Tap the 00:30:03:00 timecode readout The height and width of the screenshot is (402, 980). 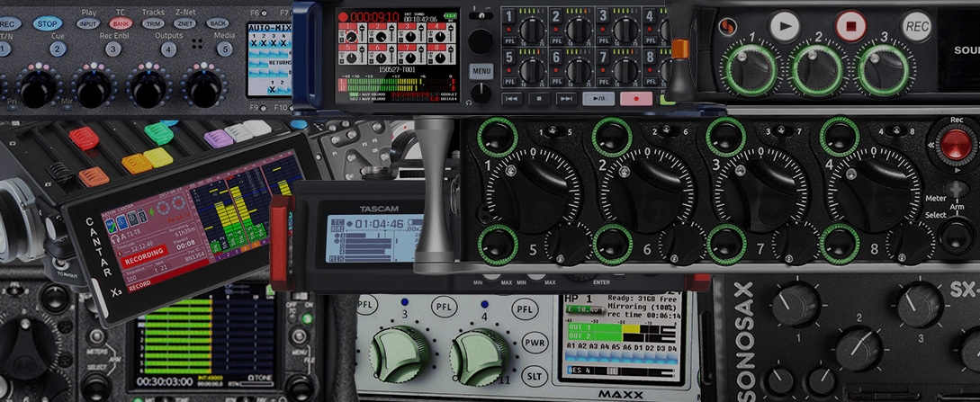point(166,380)
